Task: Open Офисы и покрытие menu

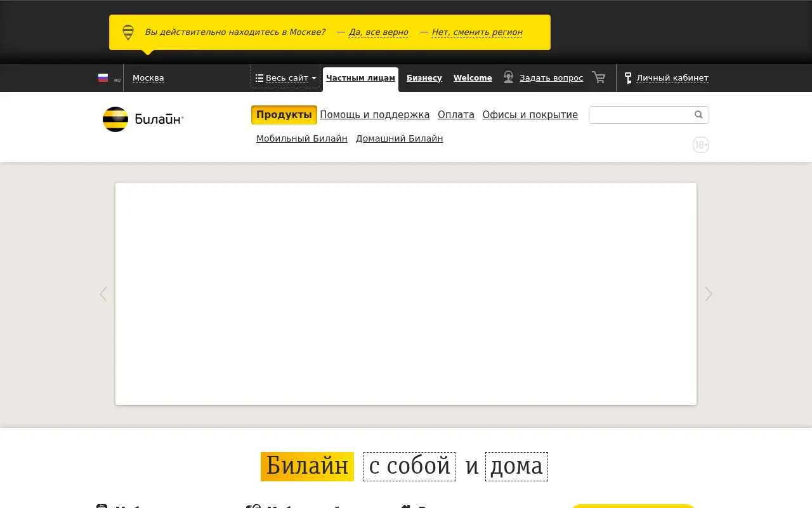Action: [530, 115]
